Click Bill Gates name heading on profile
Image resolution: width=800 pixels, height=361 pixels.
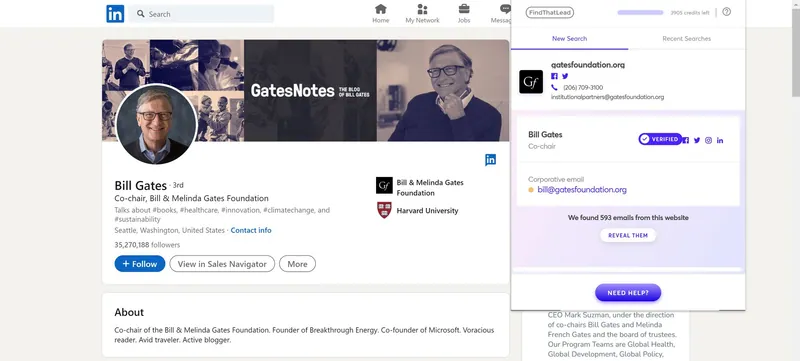coord(140,185)
